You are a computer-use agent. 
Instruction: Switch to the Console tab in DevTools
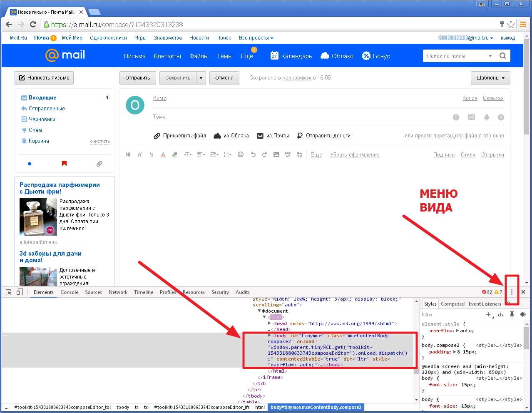(x=69, y=292)
